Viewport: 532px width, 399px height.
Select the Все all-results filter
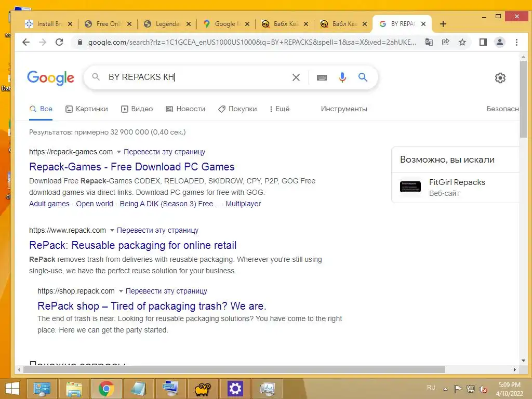[x=41, y=109]
